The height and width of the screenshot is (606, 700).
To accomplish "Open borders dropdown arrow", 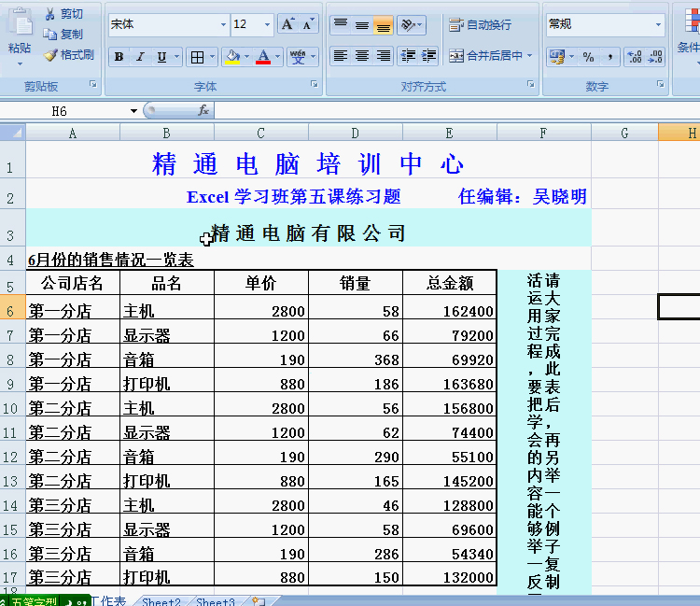I will pos(213,57).
